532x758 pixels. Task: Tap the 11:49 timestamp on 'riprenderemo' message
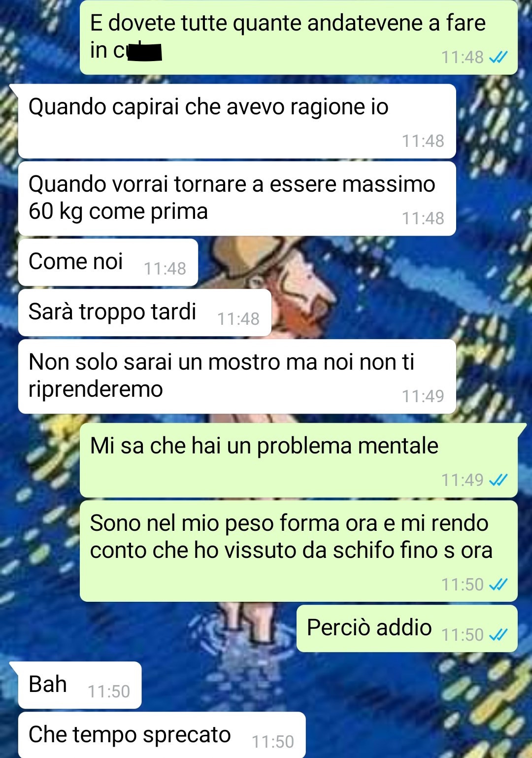423,396
